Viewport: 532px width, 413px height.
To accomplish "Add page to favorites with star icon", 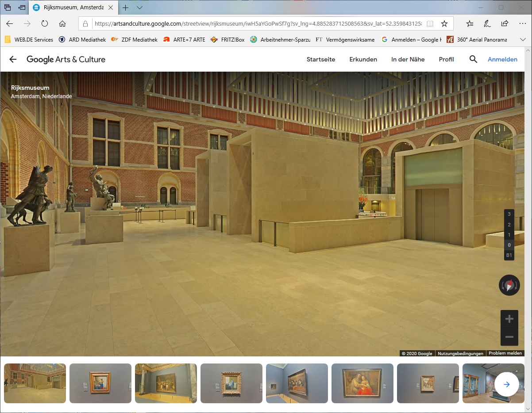I will [444, 23].
